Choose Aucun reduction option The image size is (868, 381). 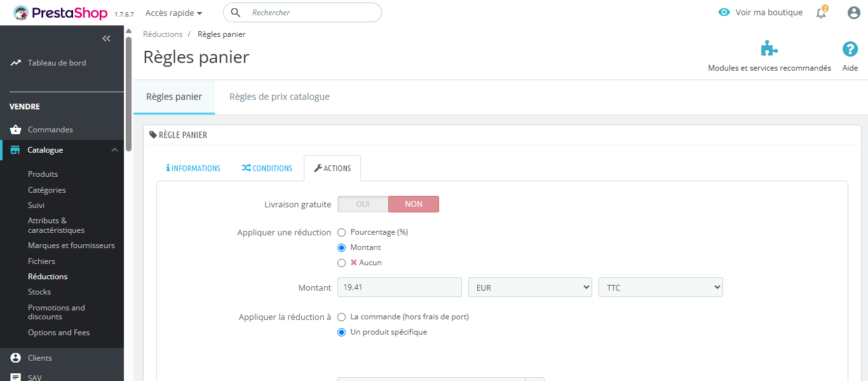click(x=342, y=263)
